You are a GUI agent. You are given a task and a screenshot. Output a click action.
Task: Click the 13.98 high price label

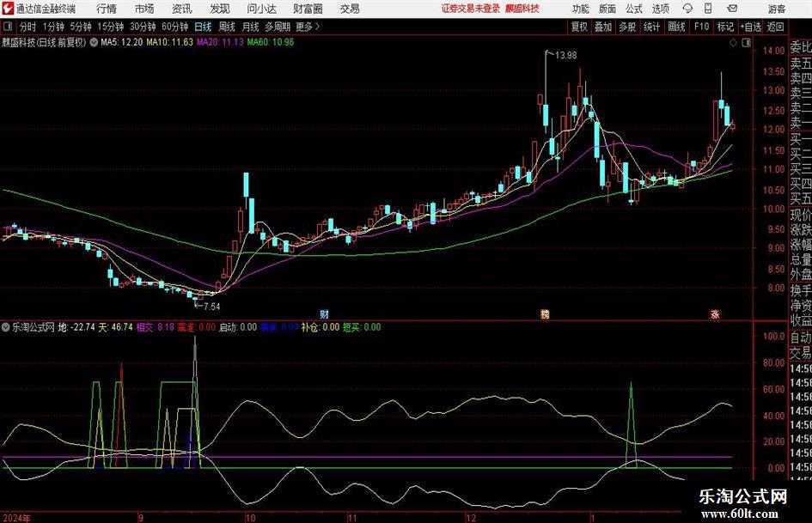click(565, 55)
